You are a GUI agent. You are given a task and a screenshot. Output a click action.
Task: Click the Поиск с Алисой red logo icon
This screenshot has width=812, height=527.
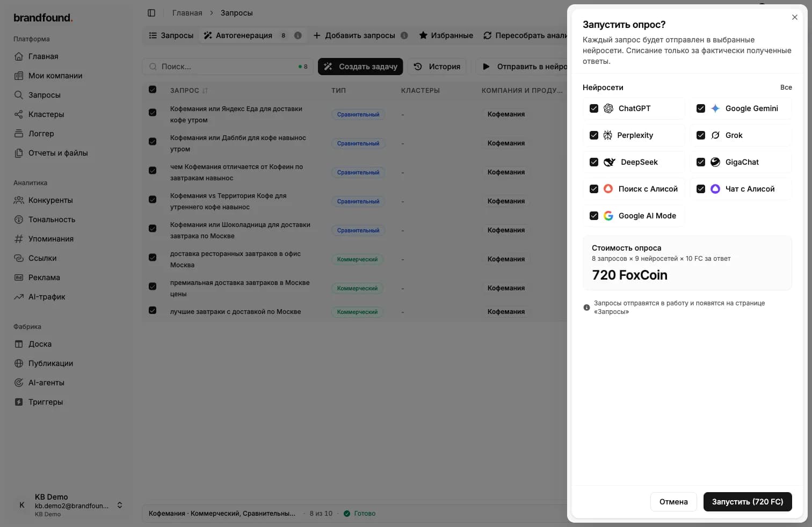[x=608, y=189]
